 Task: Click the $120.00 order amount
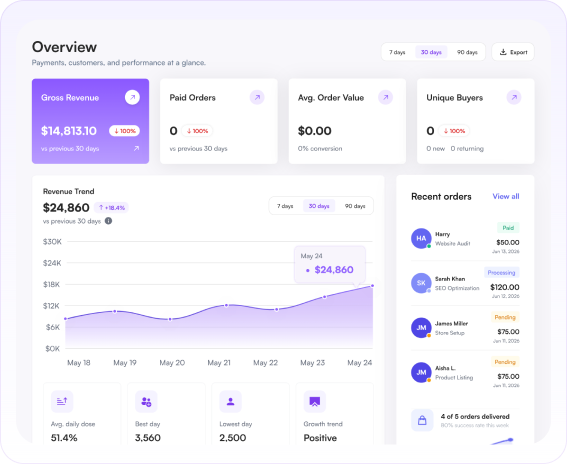click(505, 287)
